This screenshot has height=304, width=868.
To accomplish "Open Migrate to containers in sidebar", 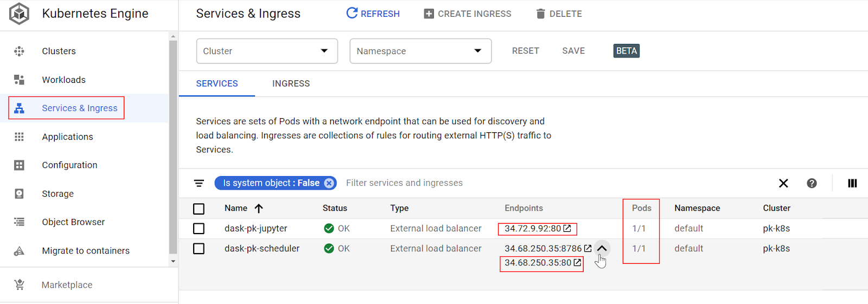I will click(x=86, y=251).
